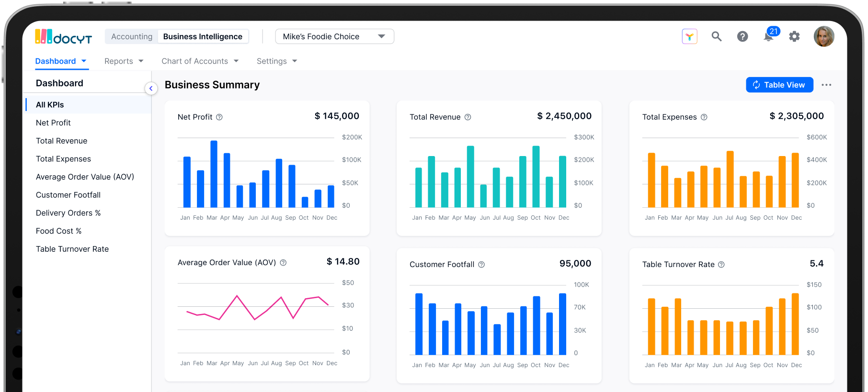Viewport: 868px width, 392px height.
Task: Click the Business Summary heading
Action: coord(212,85)
